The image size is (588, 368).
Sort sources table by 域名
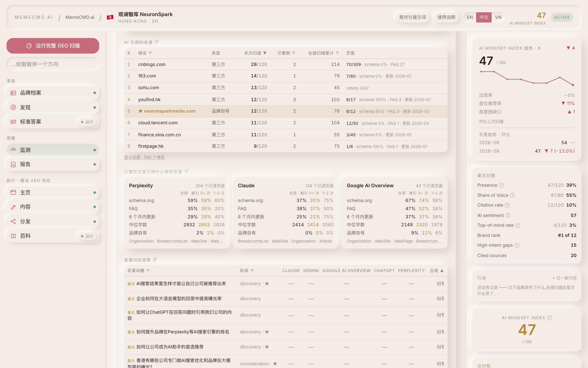tap(145, 53)
